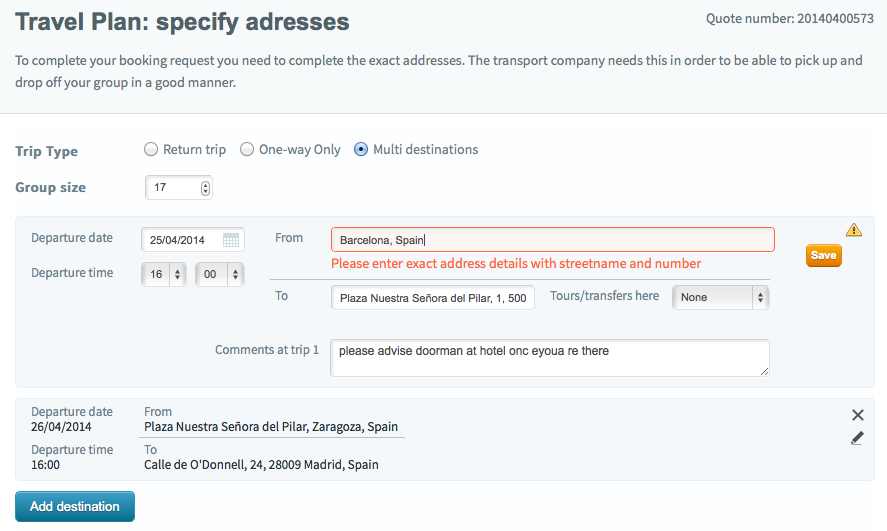Edit the second trip with pencil icon

point(857,438)
